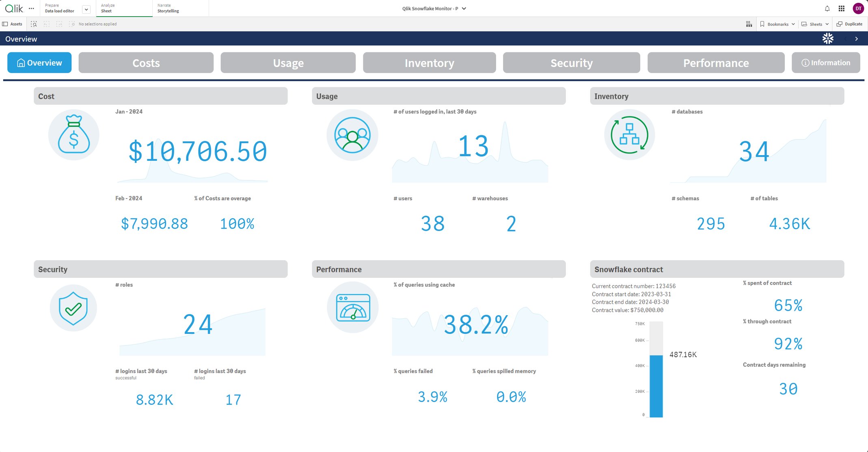This screenshot has width=868, height=452.
Task: Open the app launcher grid icon
Action: (841, 9)
